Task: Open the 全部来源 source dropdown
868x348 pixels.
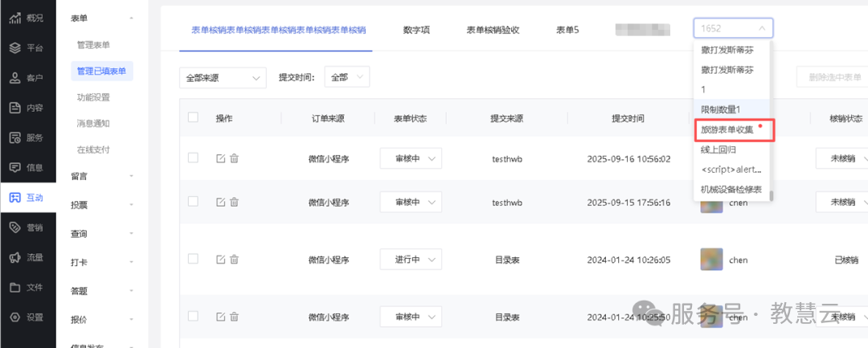Action: [223, 78]
